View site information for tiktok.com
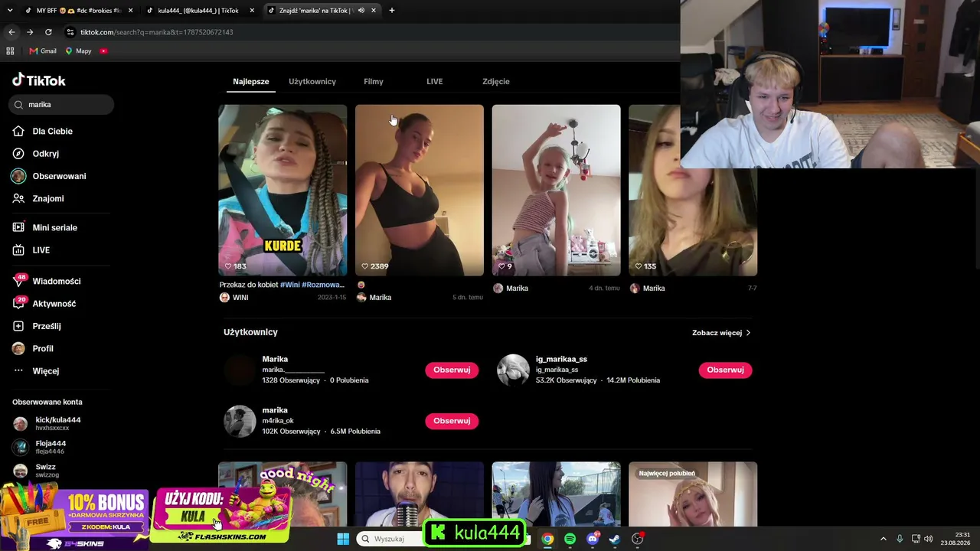This screenshot has height=551, width=980. click(x=70, y=32)
